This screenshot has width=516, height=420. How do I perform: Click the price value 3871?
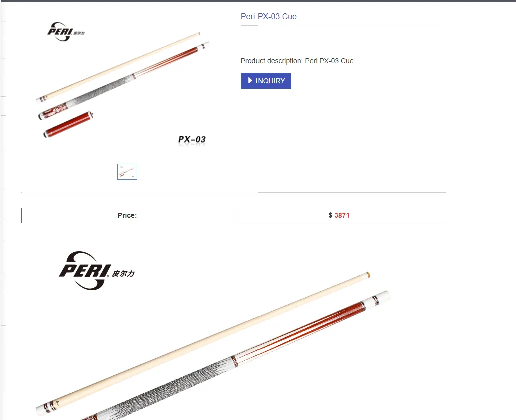point(342,215)
